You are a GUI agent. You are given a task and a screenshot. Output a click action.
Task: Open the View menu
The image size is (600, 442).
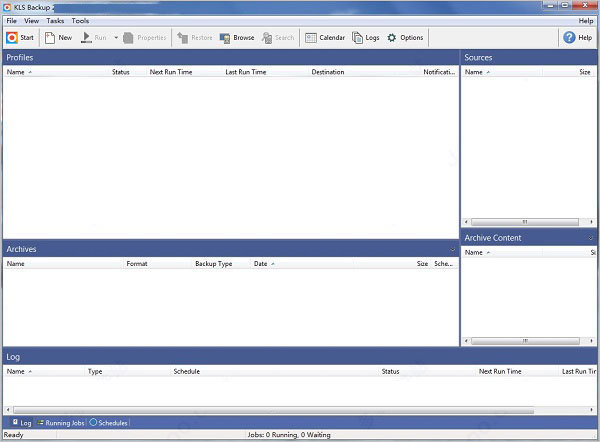click(31, 21)
